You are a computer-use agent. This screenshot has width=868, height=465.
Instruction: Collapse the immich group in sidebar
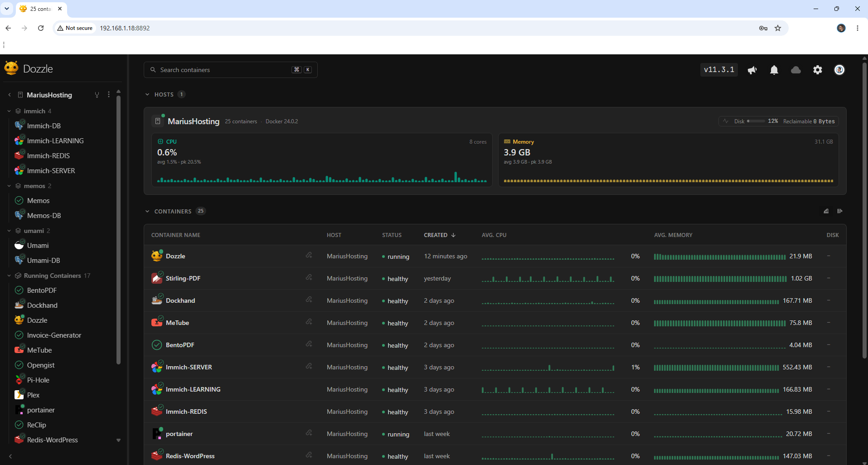[x=9, y=111]
